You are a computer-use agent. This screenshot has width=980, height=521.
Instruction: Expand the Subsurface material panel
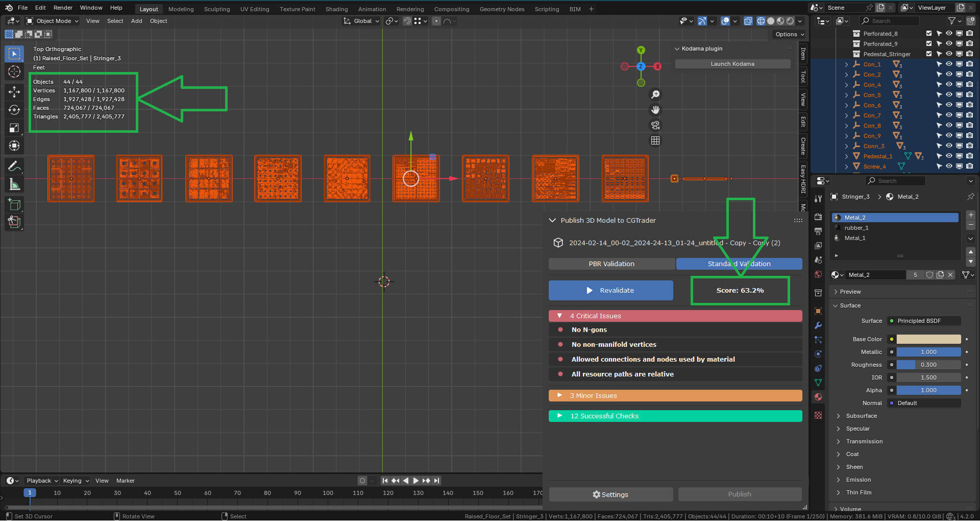(x=861, y=416)
